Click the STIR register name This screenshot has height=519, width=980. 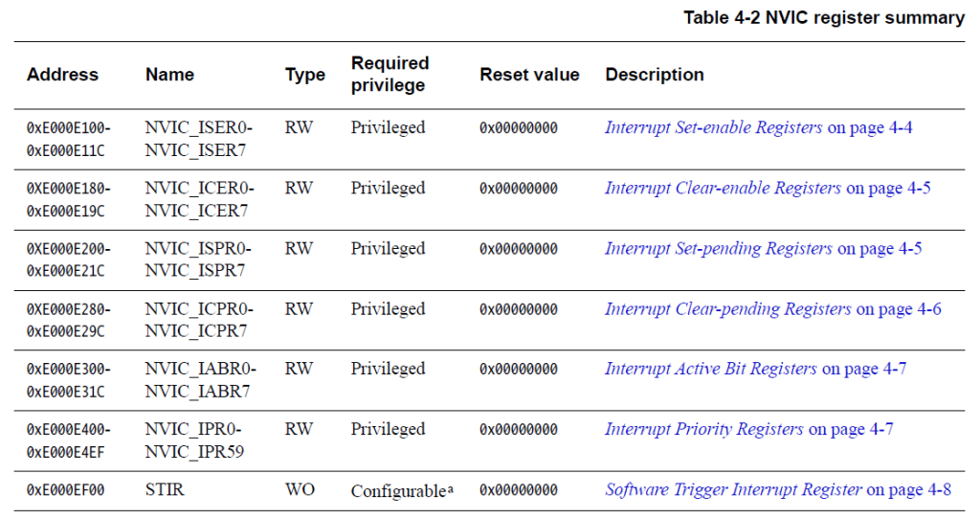coord(165,489)
